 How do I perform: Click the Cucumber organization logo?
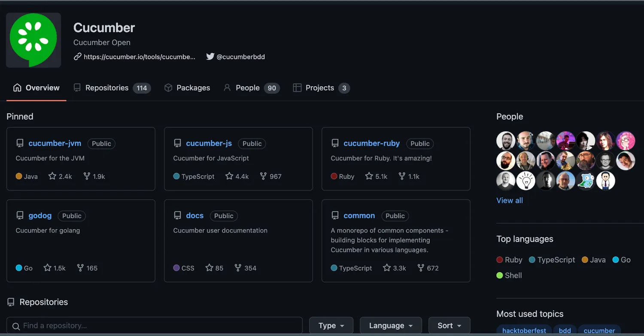click(x=33, y=40)
